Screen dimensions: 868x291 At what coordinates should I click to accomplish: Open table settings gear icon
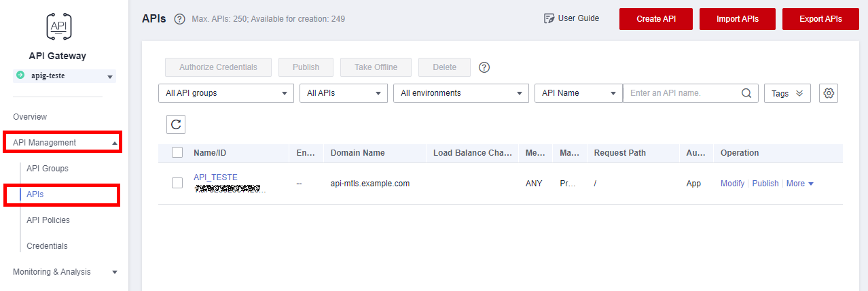829,93
